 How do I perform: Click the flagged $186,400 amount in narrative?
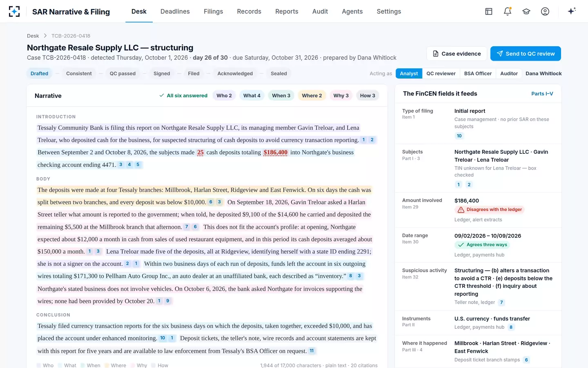click(276, 153)
